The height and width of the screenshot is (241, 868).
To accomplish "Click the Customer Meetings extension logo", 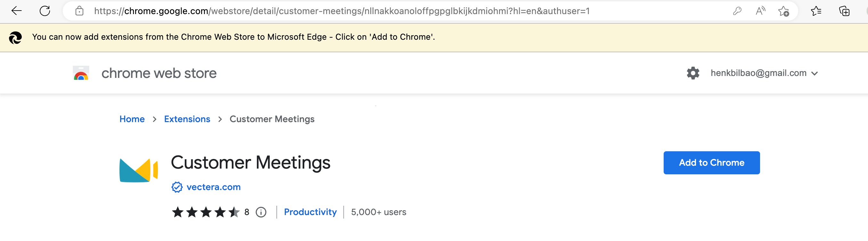I will 138,170.
